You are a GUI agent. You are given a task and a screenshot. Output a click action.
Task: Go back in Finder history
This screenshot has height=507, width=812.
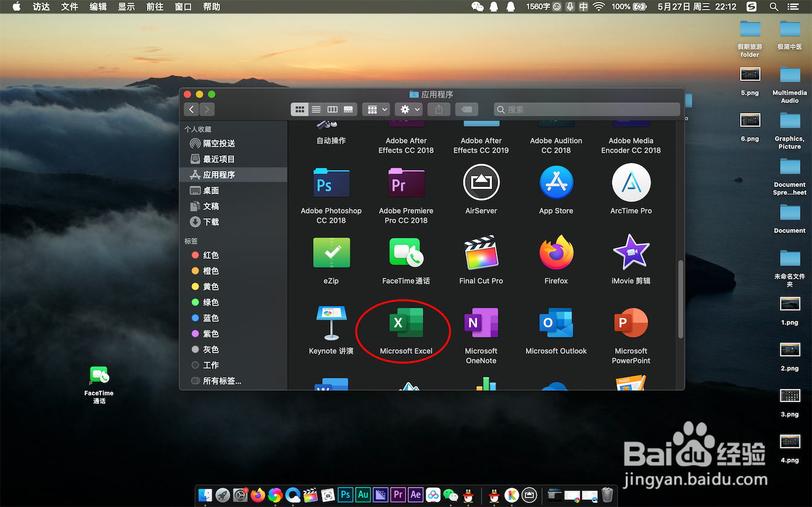(x=192, y=109)
